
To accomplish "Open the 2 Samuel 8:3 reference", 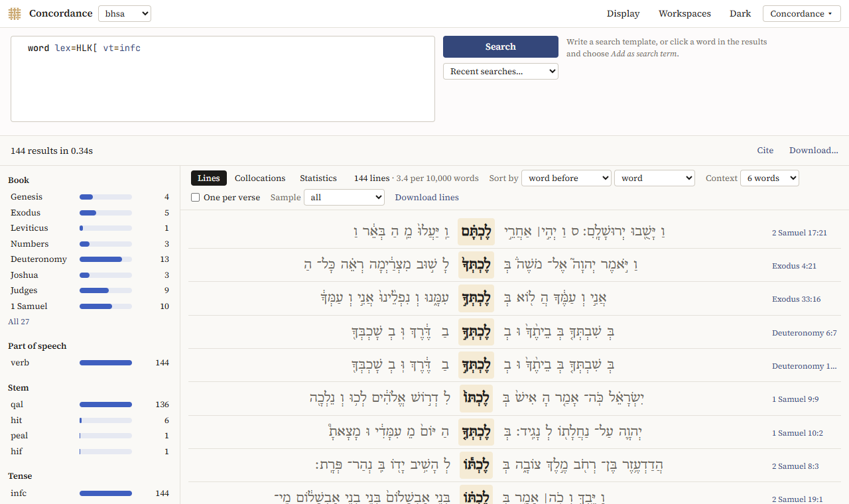I will click(x=795, y=466).
